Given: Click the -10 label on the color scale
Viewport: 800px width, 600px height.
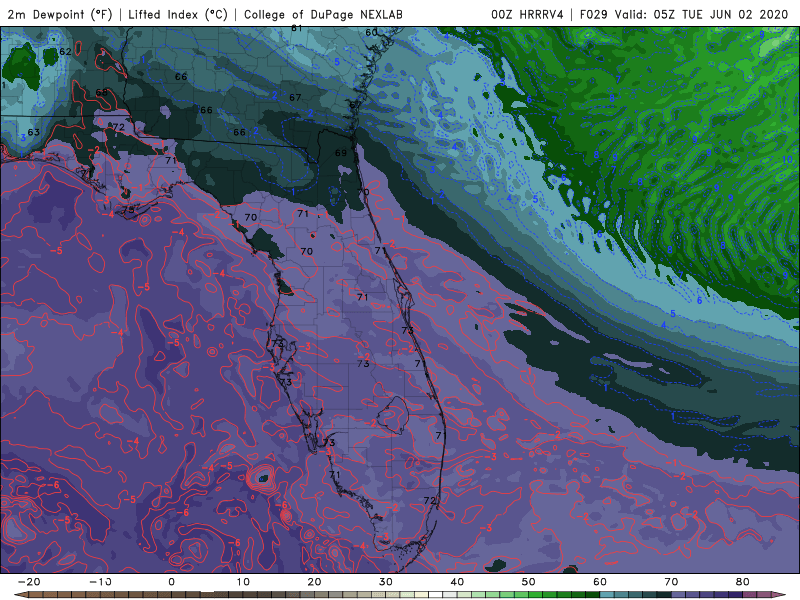Looking at the screenshot, I should coord(100,582).
